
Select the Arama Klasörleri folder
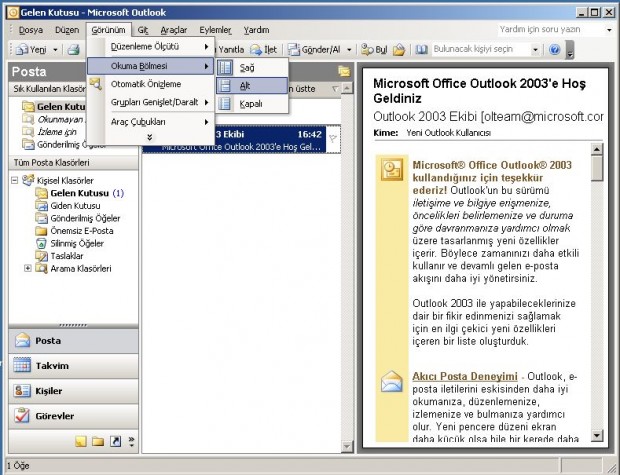74,269
